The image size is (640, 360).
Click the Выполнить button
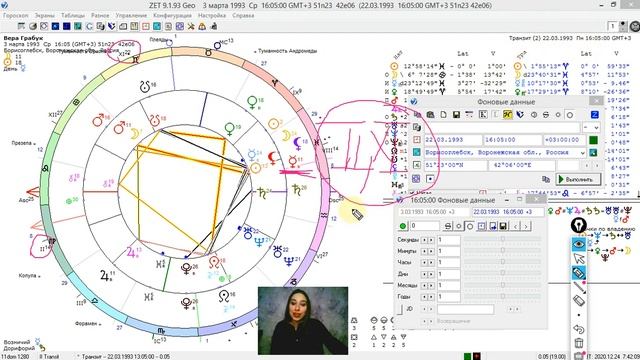pyautogui.click(x=578, y=179)
